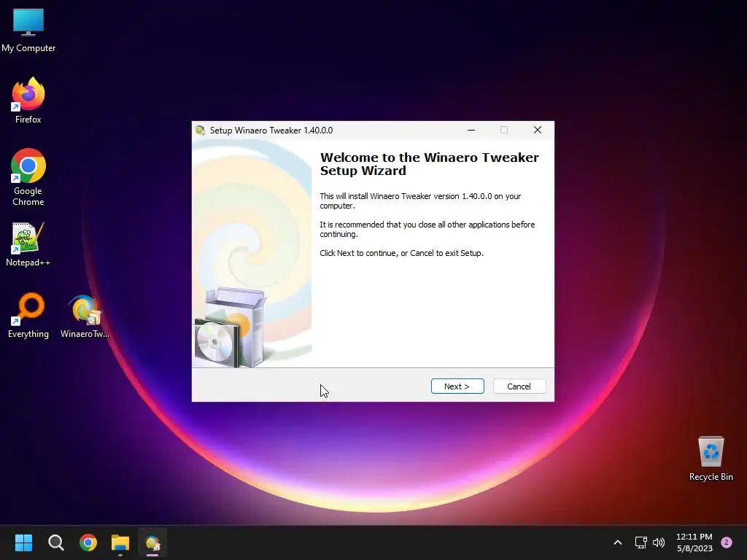Close the Setup Winaero Tweaker window
This screenshot has height=560, width=747.
538,130
